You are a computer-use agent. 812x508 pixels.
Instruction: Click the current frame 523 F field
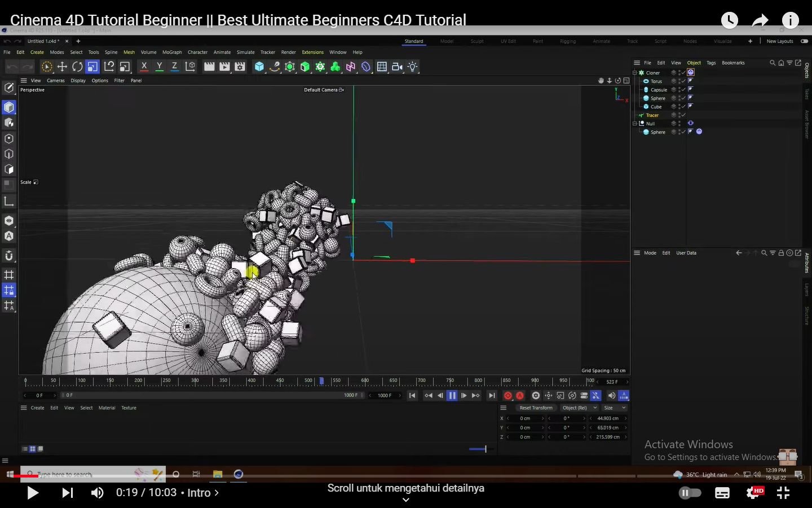612,382
